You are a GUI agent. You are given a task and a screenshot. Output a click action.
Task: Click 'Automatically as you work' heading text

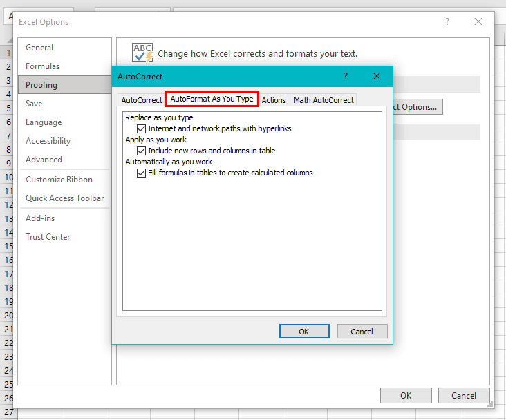pos(169,162)
